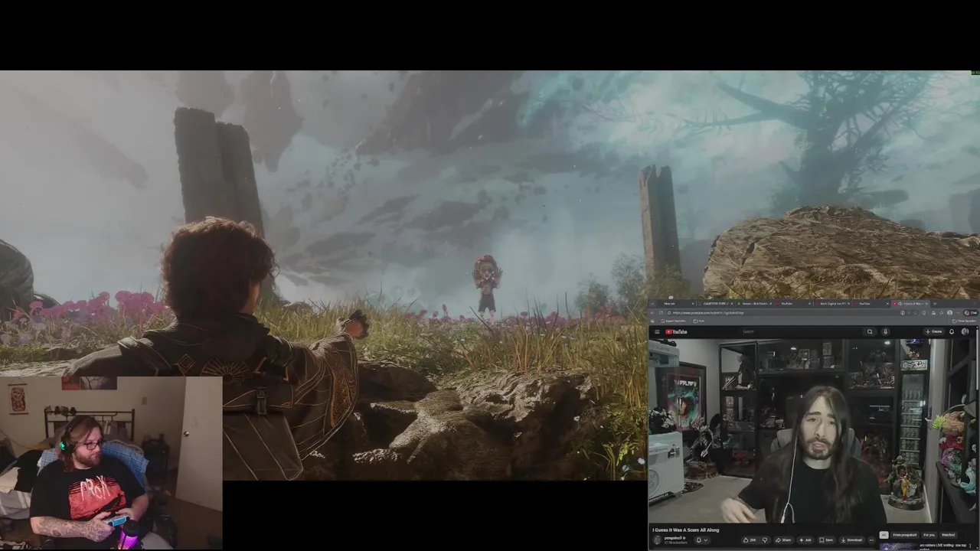Viewport: 980px width, 551px height.
Task: Click the YouTube search field
Action: coord(802,331)
